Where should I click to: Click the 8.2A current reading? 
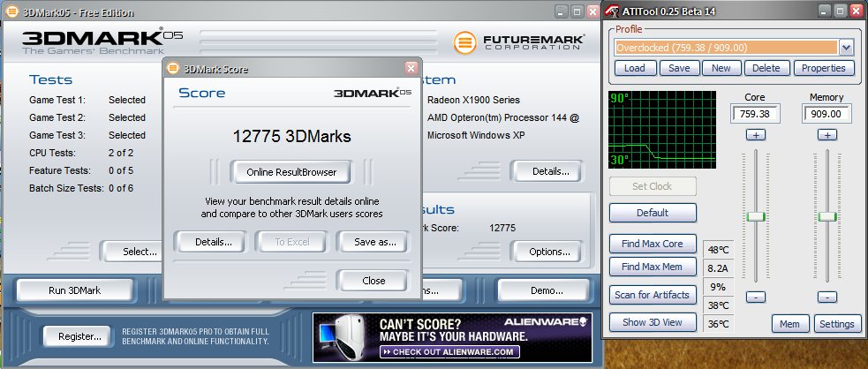tap(718, 269)
